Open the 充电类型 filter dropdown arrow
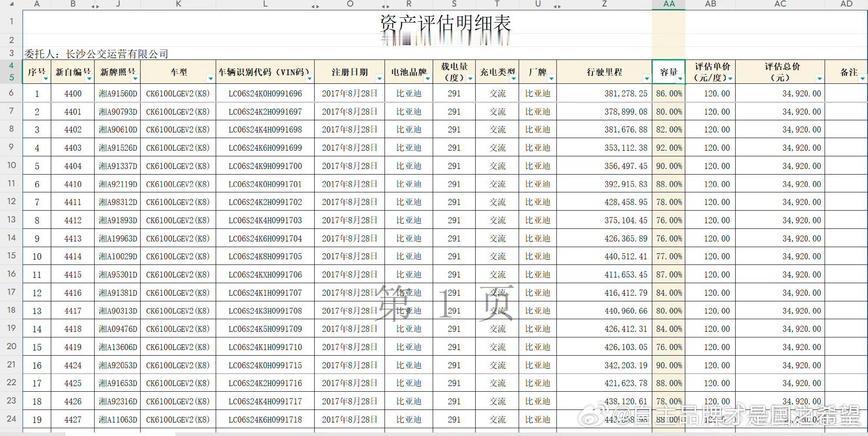Viewport: 868px width, 436px height. [x=513, y=79]
